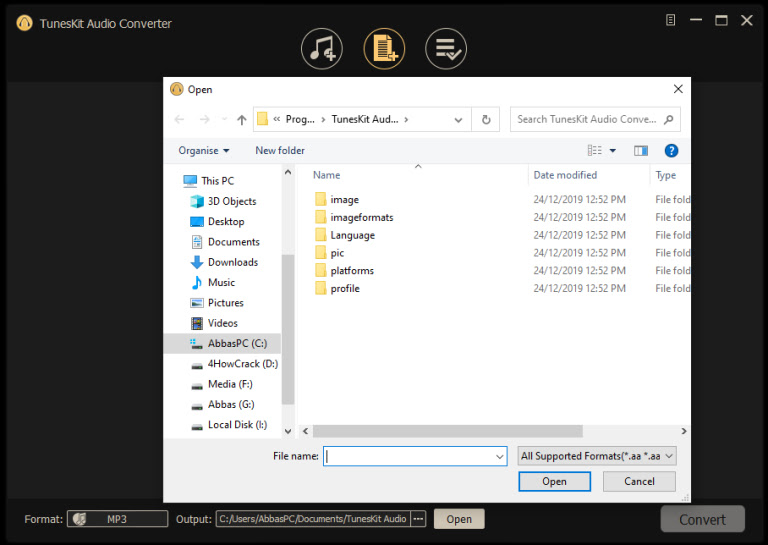Click the add document files icon
Viewport: 768px width, 545px height.
point(384,49)
